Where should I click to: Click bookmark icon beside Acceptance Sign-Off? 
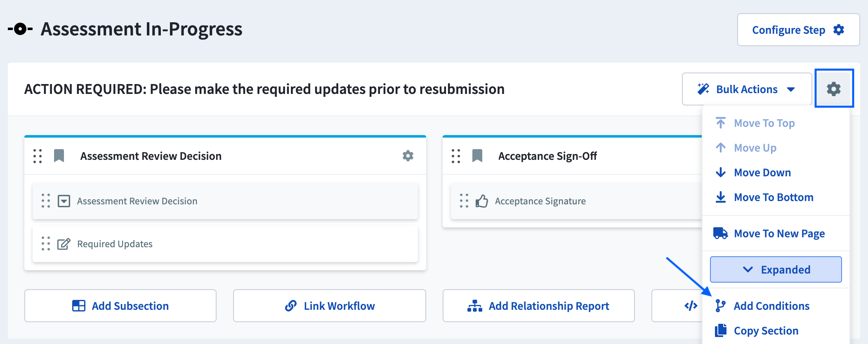[477, 156]
